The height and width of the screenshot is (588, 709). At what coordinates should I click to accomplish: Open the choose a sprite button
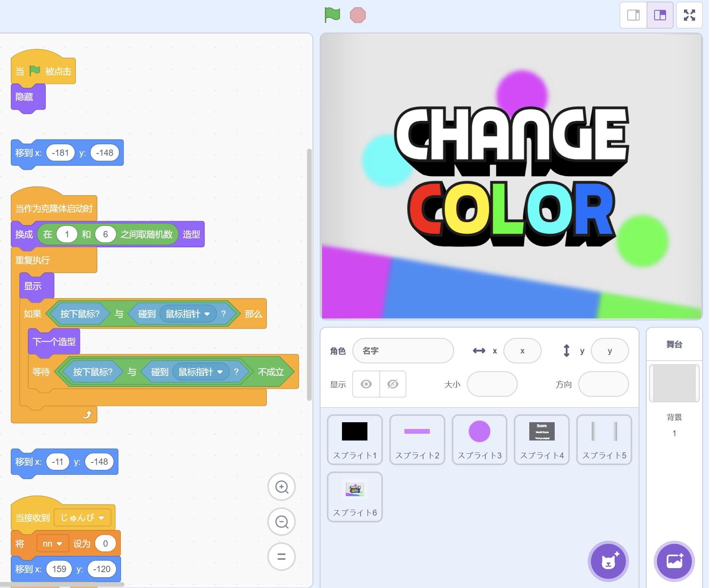click(x=608, y=561)
